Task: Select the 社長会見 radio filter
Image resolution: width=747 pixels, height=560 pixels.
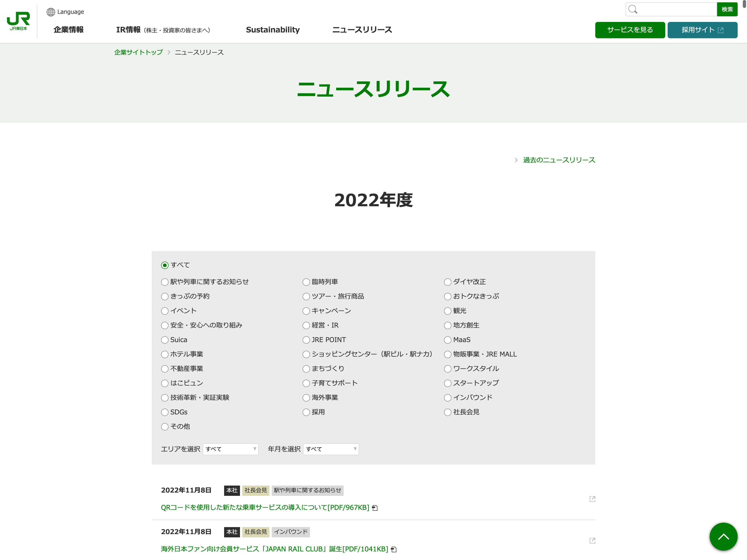Action: (x=447, y=412)
